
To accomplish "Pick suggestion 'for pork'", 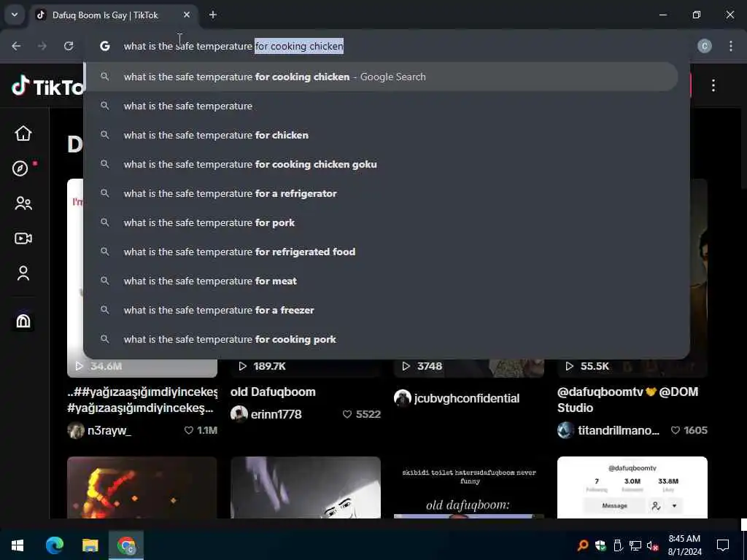I will [381, 222].
